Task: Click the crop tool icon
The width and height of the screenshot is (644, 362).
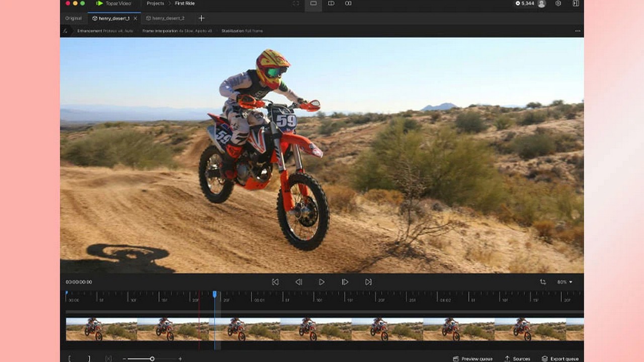Action: pyautogui.click(x=543, y=282)
